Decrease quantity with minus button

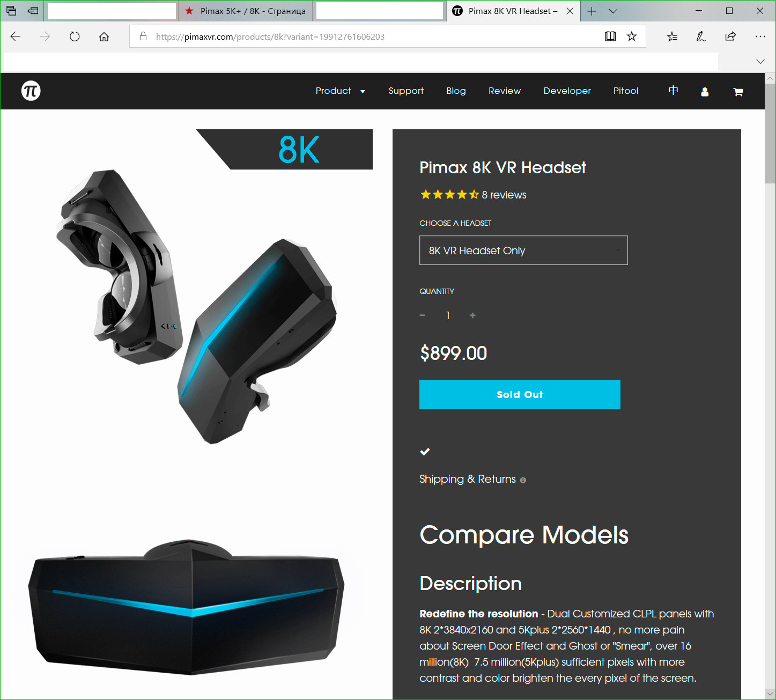coord(423,315)
